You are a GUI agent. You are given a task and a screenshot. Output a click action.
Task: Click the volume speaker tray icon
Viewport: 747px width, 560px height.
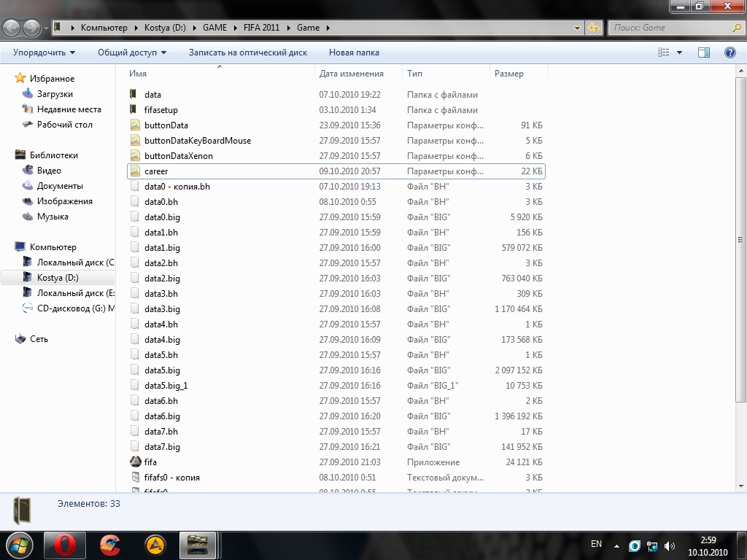click(x=670, y=546)
